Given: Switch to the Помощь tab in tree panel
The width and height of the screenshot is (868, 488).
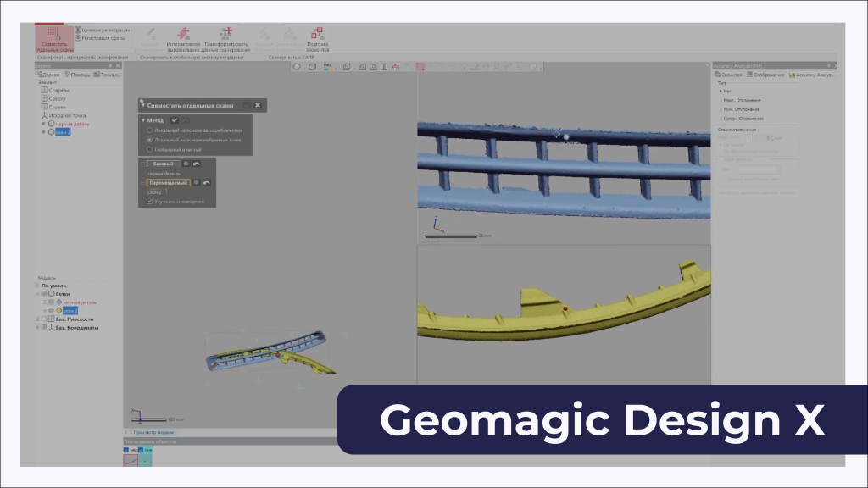Looking at the screenshot, I should tap(78, 75).
